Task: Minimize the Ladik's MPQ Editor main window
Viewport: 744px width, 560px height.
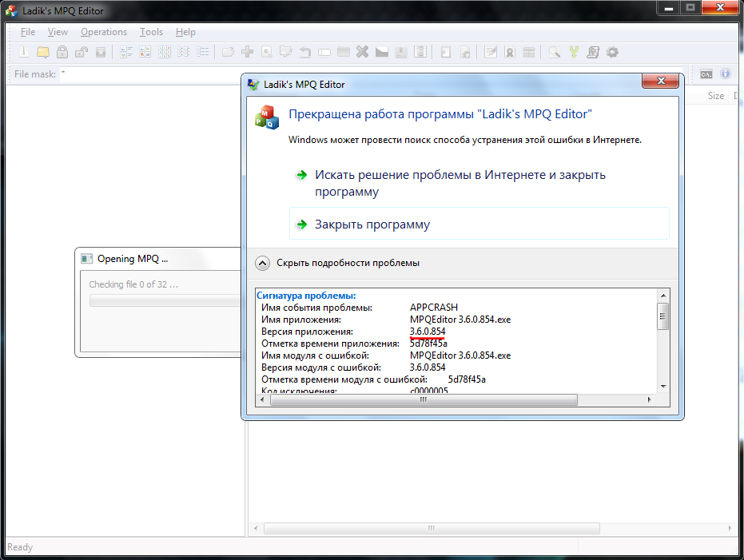Action: tap(669, 7)
